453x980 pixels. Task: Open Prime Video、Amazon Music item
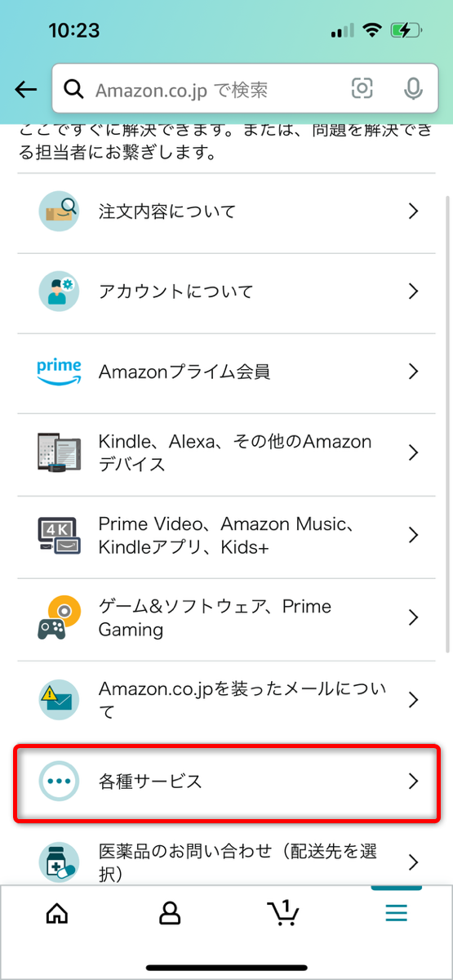click(226, 535)
